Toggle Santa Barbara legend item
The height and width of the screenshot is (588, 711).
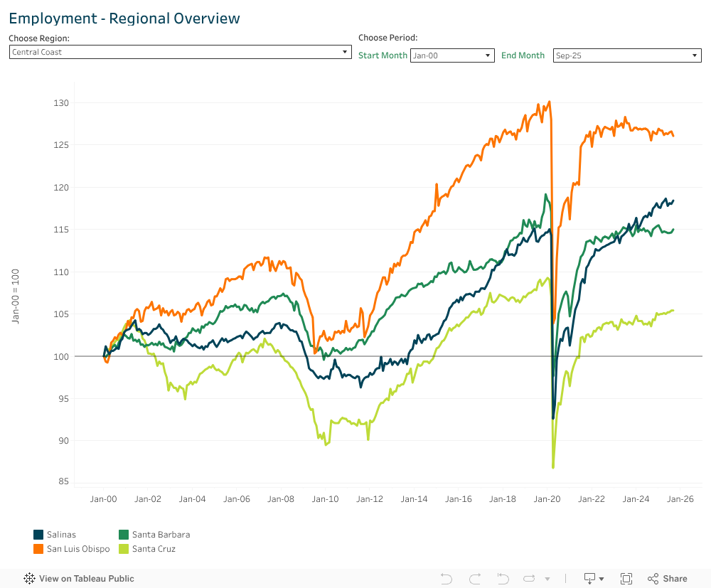click(x=161, y=535)
